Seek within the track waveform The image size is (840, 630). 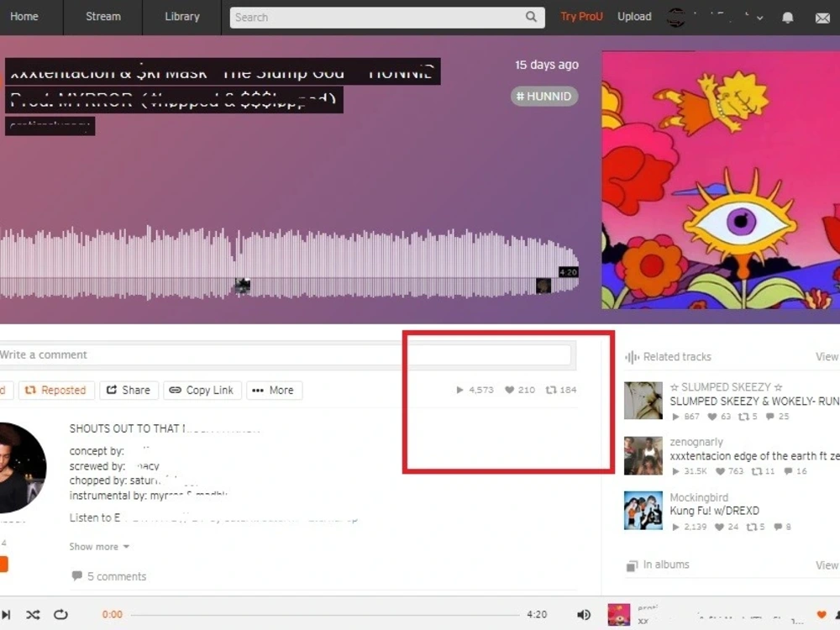[289, 262]
